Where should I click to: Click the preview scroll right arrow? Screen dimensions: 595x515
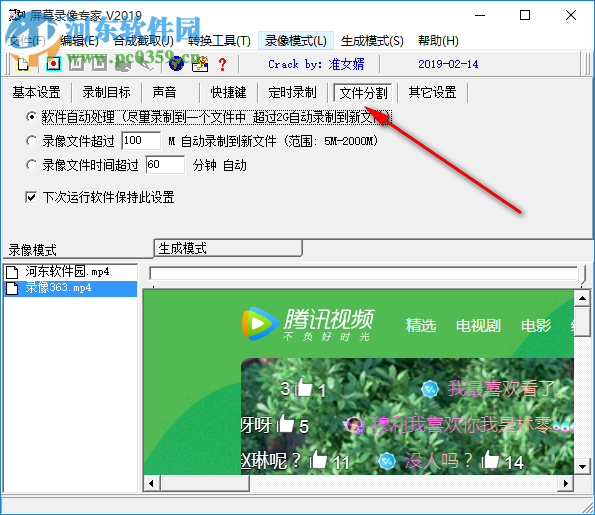(x=566, y=484)
